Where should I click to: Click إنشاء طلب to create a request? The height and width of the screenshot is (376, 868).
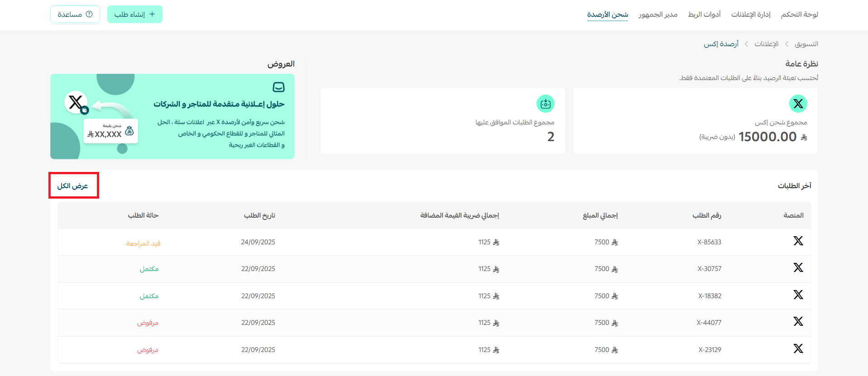(135, 14)
